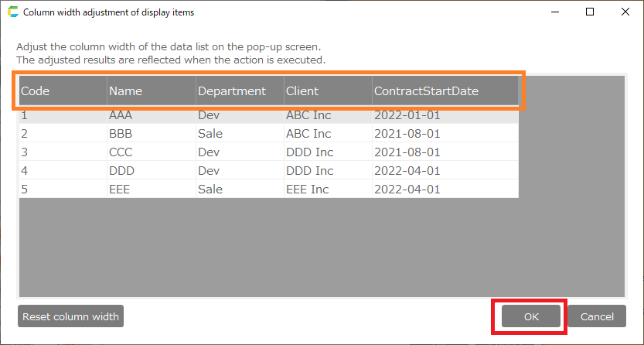Click the Department column header
The width and height of the screenshot is (644, 345).
coord(240,91)
